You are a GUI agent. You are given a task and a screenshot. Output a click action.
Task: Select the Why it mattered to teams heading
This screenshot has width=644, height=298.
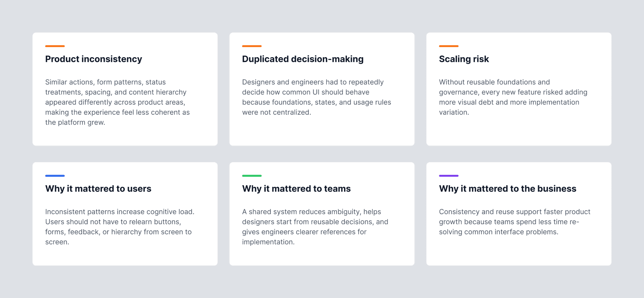[296, 189]
